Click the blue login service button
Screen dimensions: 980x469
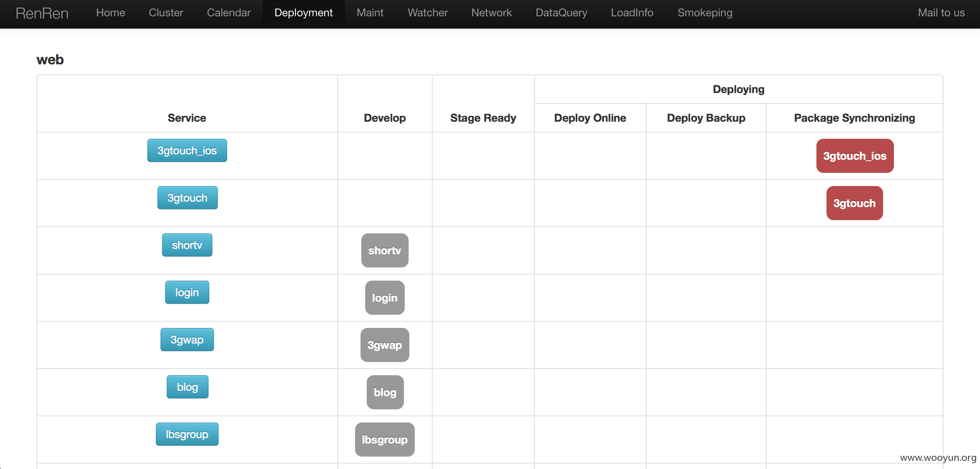tap(187, 292)
